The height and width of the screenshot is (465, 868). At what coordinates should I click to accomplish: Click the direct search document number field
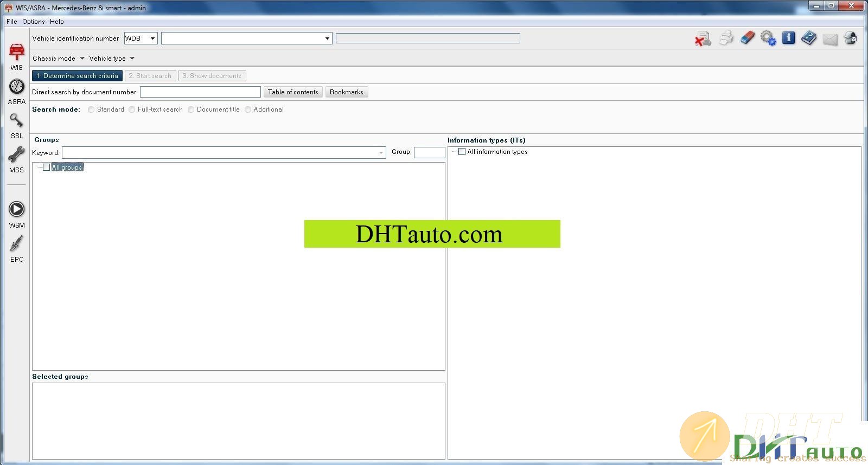coord(200,92)
